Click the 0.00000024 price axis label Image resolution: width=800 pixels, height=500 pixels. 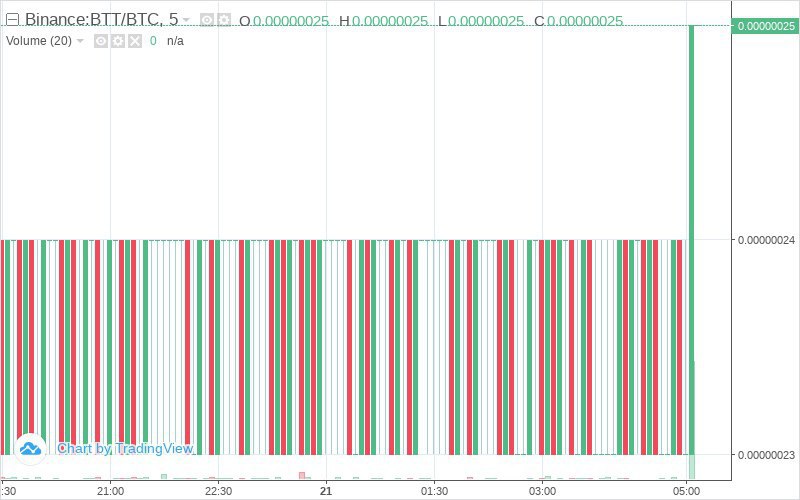766,239
